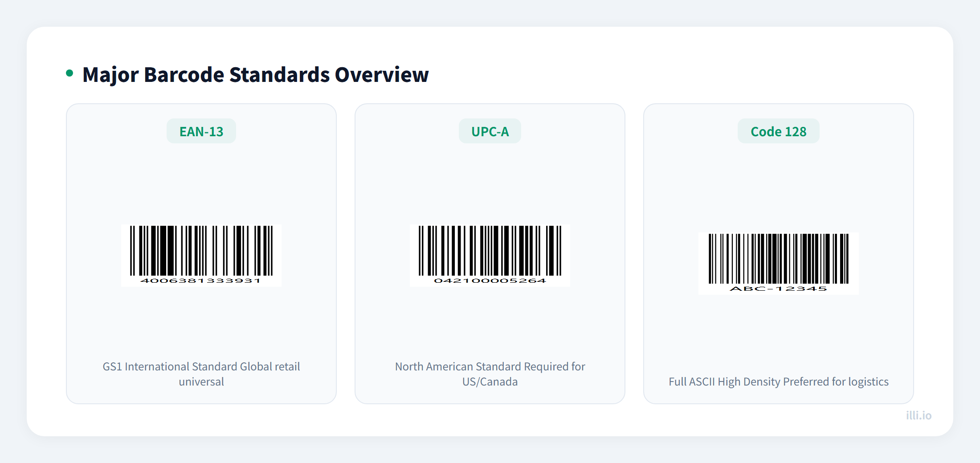Screen dimensions: 980x463
Task: Click the green pill behind EAN-13 label
Action: pos(201,130)
